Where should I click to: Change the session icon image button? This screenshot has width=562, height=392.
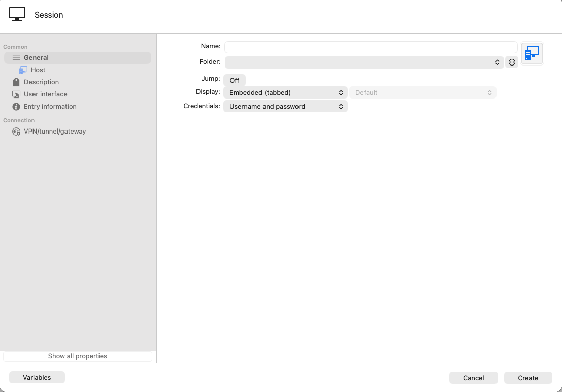pyautogui.click(x=532, y=53)
